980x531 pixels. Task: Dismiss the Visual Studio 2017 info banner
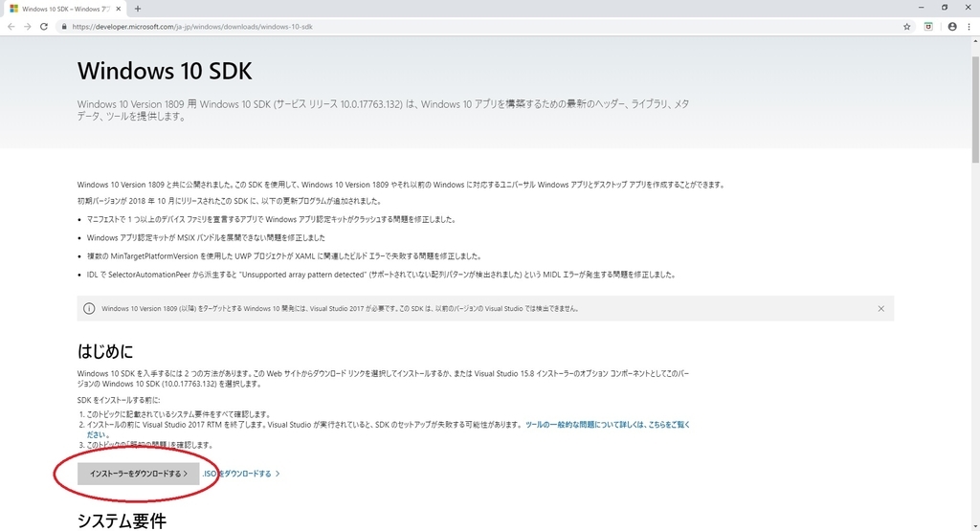point(880,309)
